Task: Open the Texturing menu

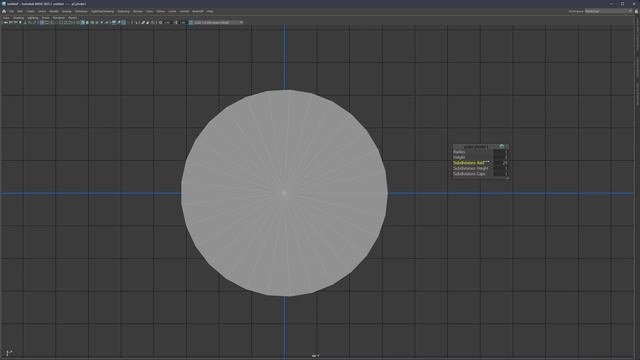Action: point(123,11)
